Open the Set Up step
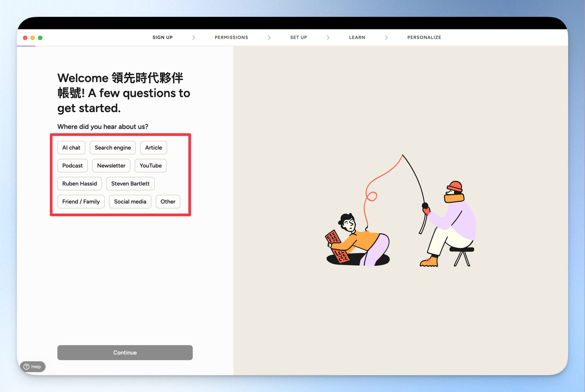Screen dimensions: 585x392 pos(298,37)
